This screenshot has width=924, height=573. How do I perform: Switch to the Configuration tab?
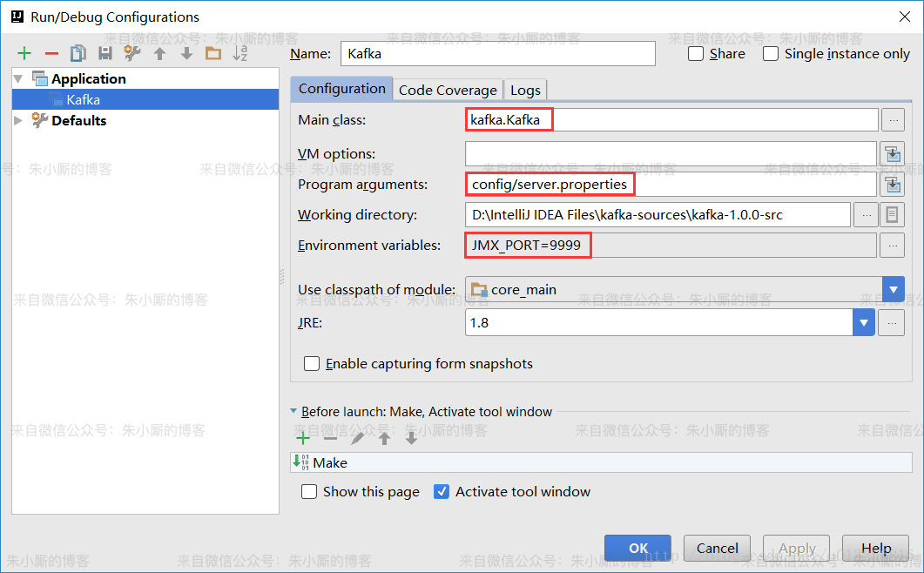[341, 89]
